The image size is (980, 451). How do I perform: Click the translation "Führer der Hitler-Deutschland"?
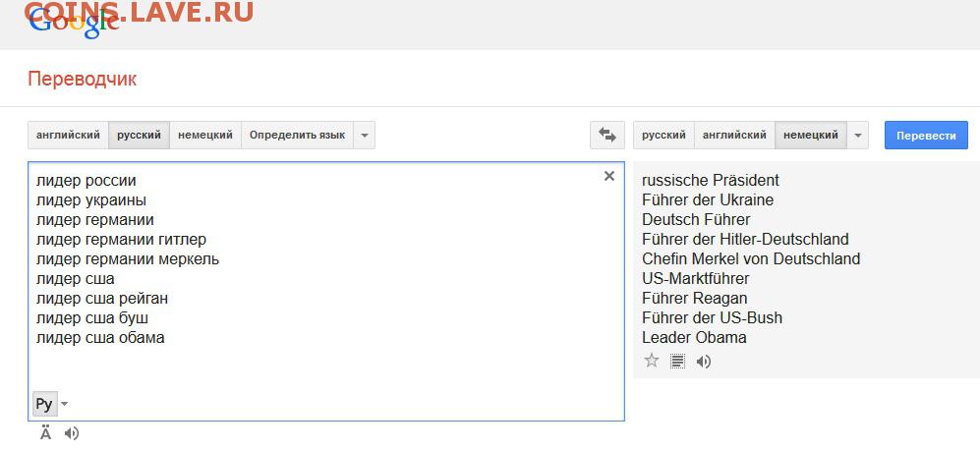coord(745,239)
